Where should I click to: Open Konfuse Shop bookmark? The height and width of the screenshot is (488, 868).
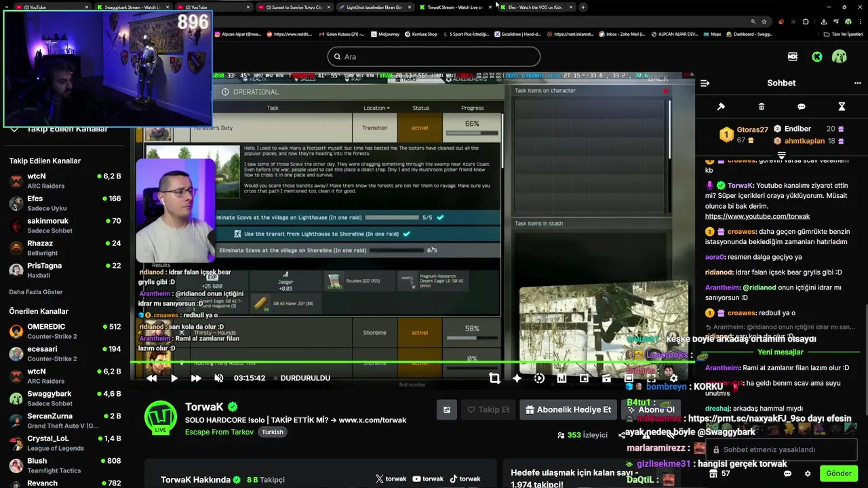[x=421, y=34]
